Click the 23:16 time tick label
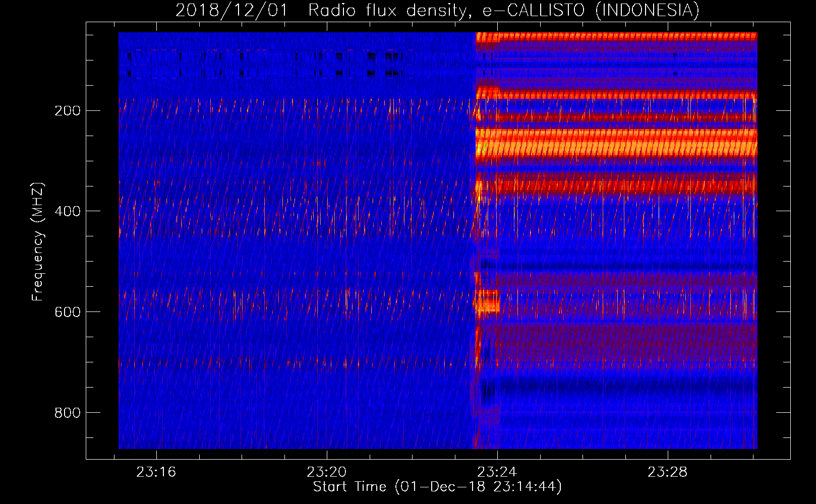The width and height of the screenshot is (816, 504). (x=156, y=472)
